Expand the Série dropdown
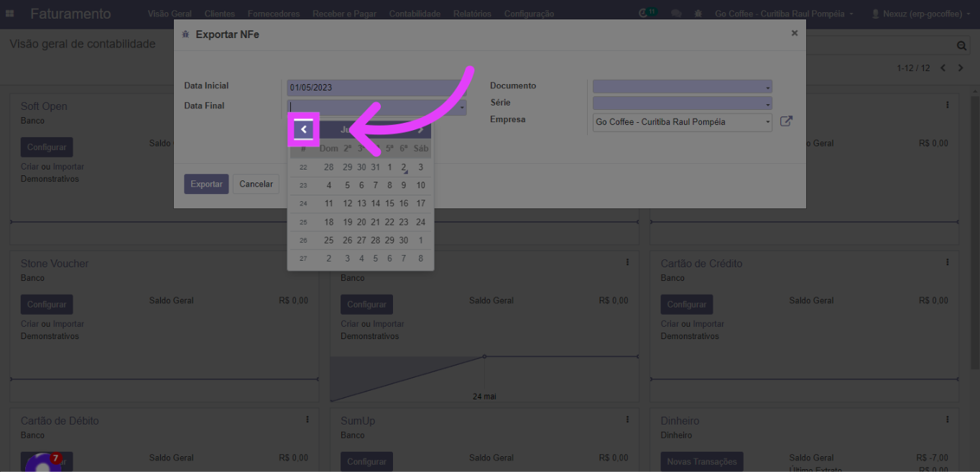 (682, 103)
